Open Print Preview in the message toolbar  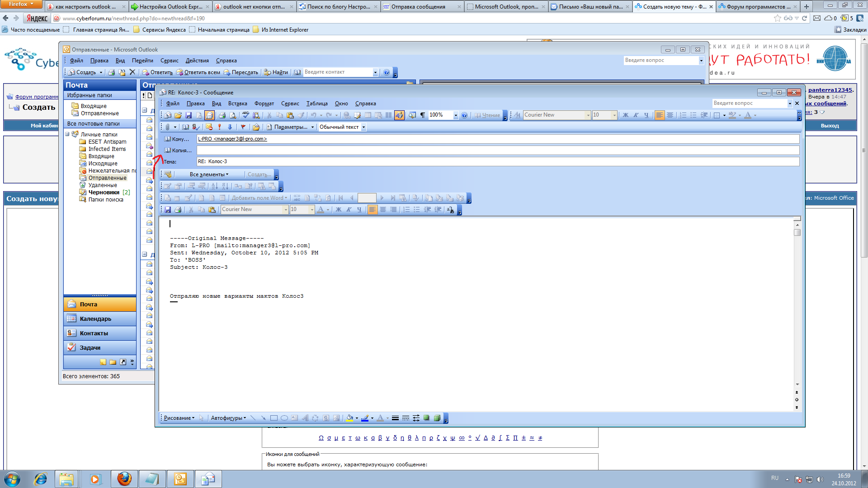(233, 115)
